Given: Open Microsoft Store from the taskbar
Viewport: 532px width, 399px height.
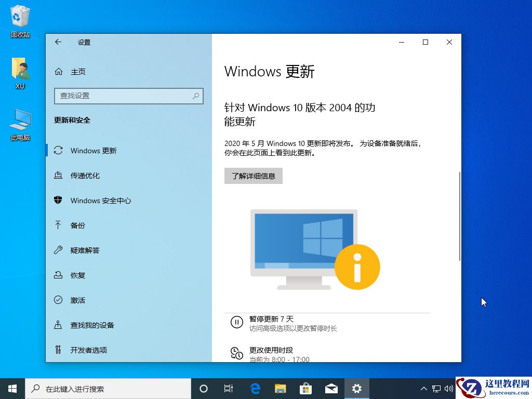Looking at the screenshot, I should [x=305, y=388].
